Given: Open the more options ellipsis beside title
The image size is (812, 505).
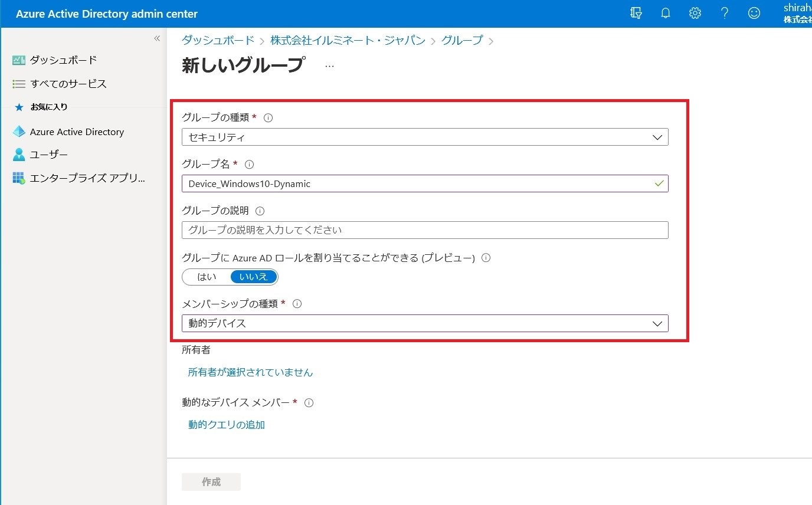Looking at the screenshot, I should (x=329, y=66).
